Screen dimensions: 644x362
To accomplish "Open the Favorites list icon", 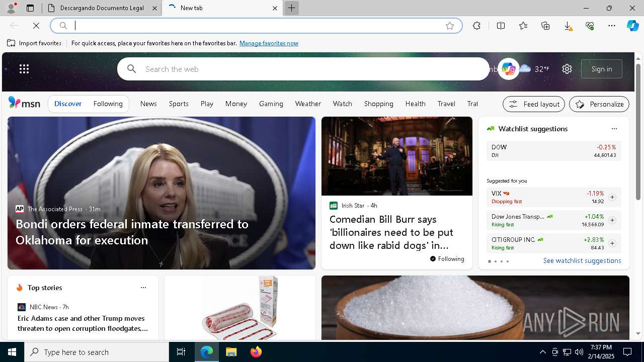I will pyautogui.click(x=523, y=26).
